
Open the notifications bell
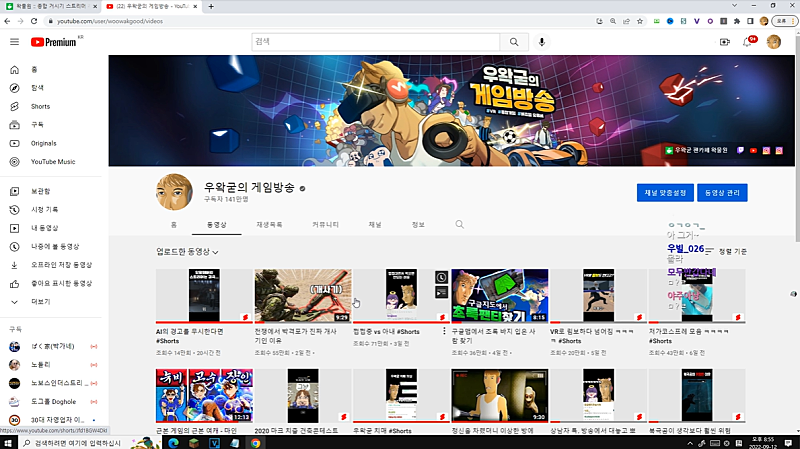pos(747,42)
